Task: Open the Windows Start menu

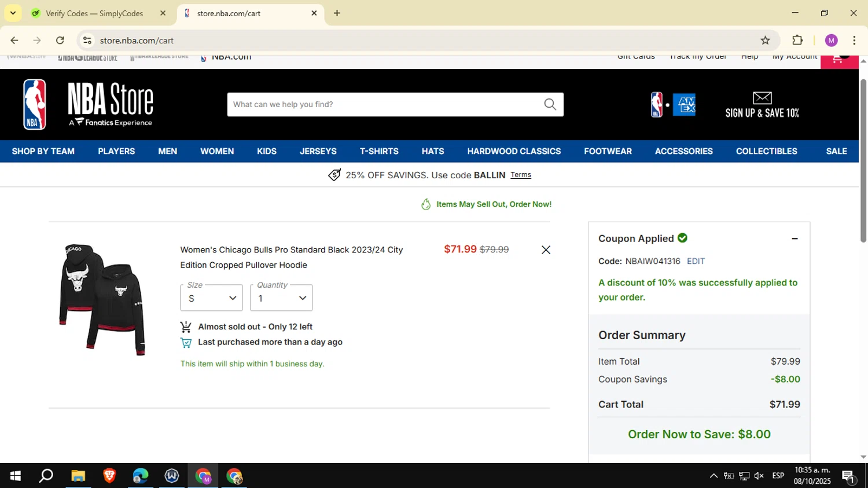Action: tap(16, 476)
